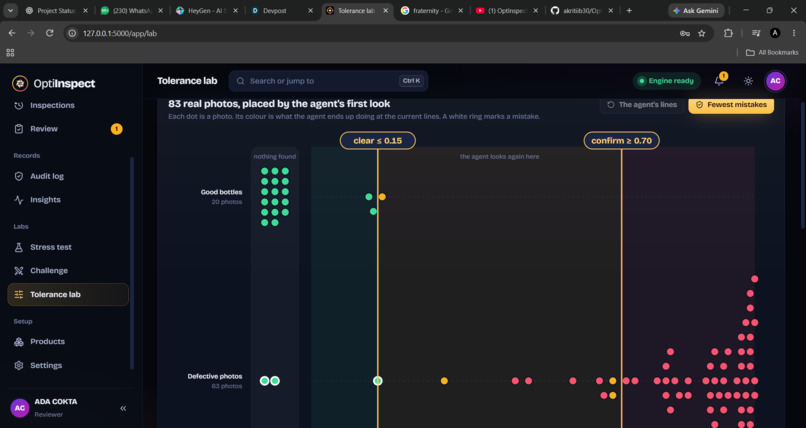Click the Products cubes icon
Viewport: 806px width, 428px height.
(19, 342)
